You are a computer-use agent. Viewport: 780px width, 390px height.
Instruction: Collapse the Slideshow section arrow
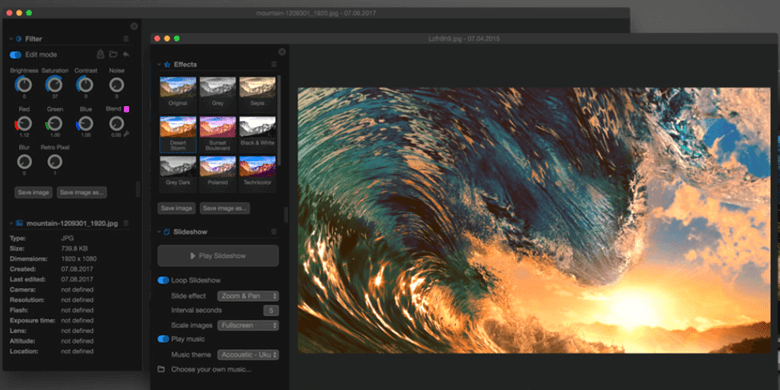tap(159, 232)
